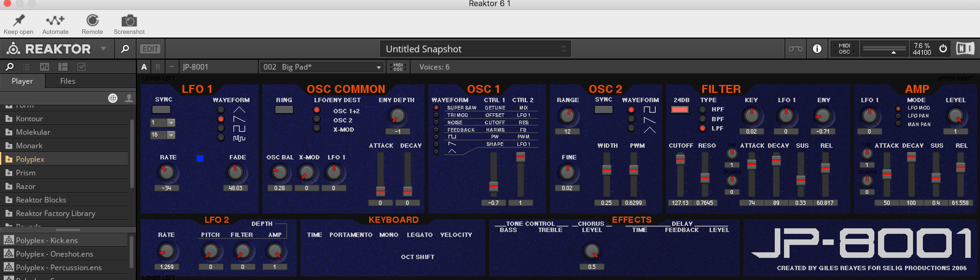
Task: Select snapshot bank B
Action: click(158, 67)
